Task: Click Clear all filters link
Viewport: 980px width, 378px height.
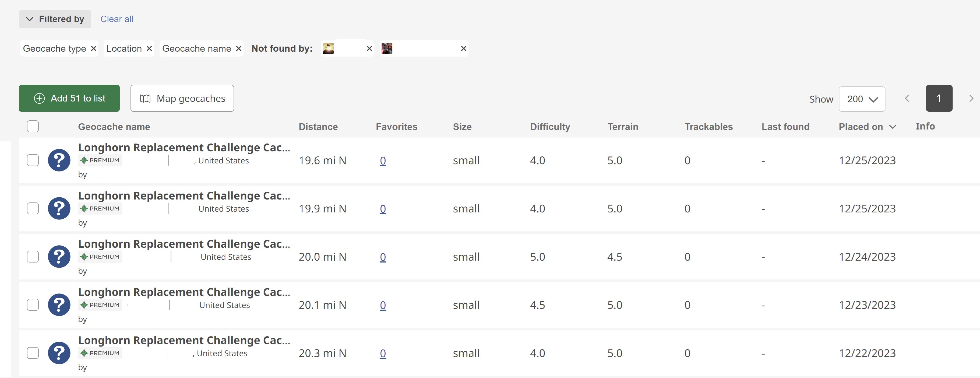Action: (117, 19)
